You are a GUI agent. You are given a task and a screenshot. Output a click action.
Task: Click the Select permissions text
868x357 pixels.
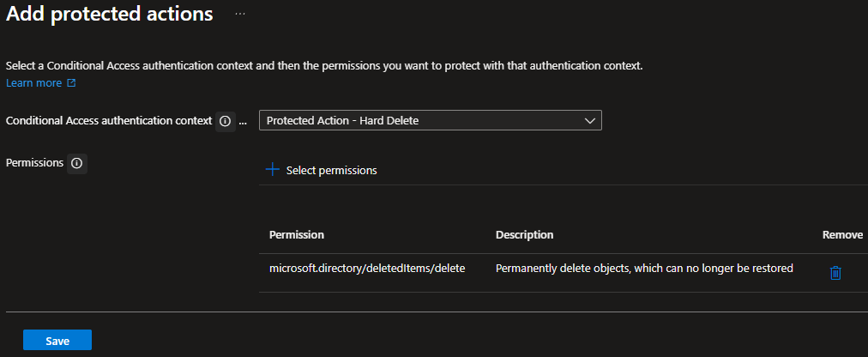(332, 171)
